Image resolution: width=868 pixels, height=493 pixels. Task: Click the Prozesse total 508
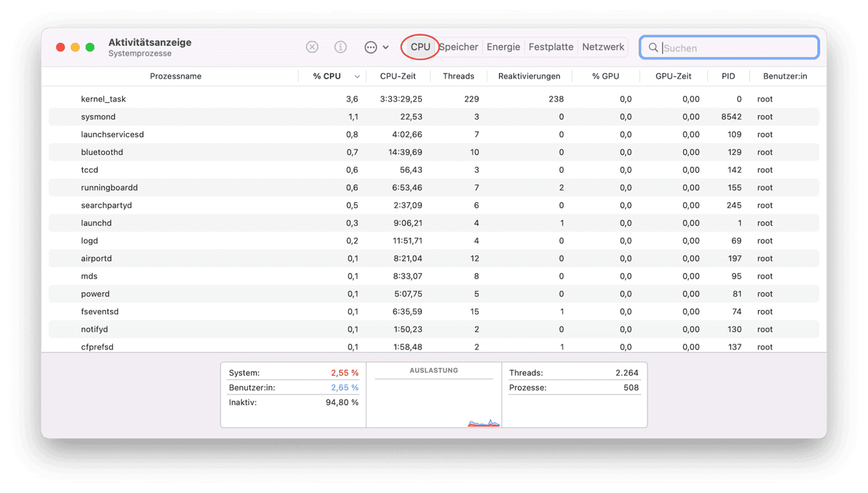point(631,387)
